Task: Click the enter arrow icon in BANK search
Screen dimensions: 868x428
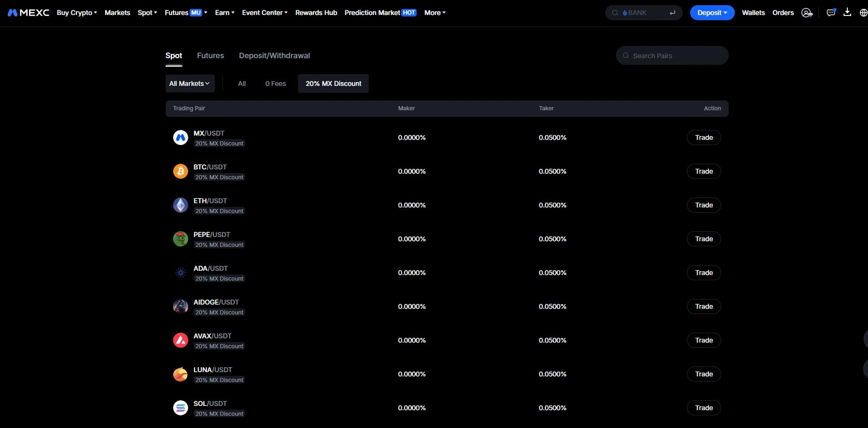Action: 672,13
